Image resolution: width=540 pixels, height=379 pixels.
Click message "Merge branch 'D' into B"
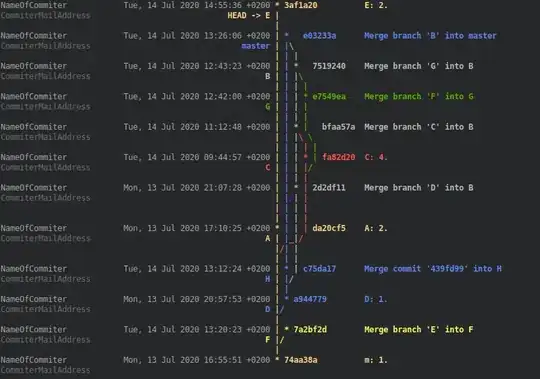[418, 188]
